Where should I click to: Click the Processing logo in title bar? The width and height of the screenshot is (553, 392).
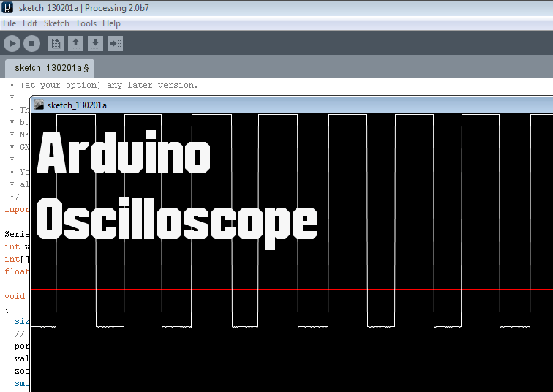7,8
